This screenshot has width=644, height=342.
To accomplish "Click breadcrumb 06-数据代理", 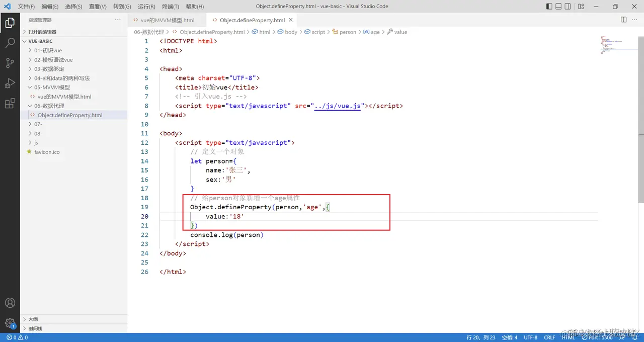I will pos(149,32).
